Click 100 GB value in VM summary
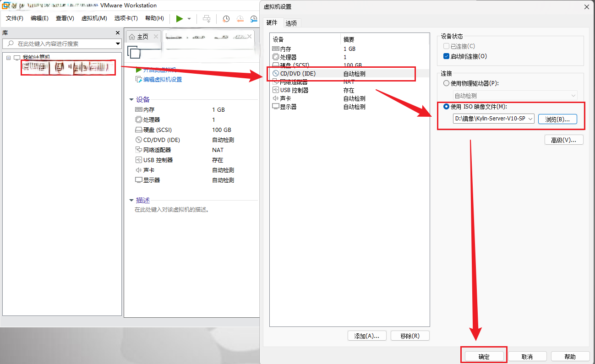595x364 pixels. pos(222,130)
